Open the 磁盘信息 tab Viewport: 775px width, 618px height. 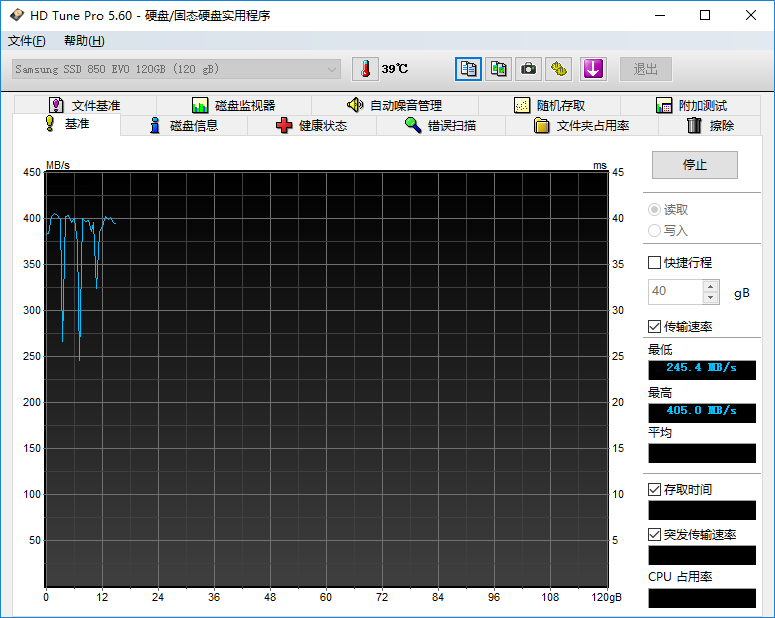tap(184, 125)
